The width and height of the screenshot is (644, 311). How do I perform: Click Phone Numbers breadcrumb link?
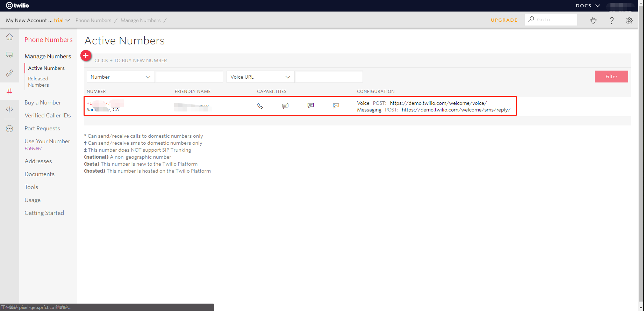click(93, 20)
